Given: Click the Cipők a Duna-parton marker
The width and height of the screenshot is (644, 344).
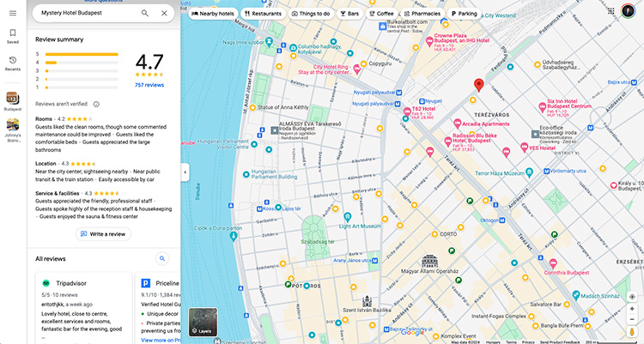Looking at the screenshot, I should click(x=234, y=236).
